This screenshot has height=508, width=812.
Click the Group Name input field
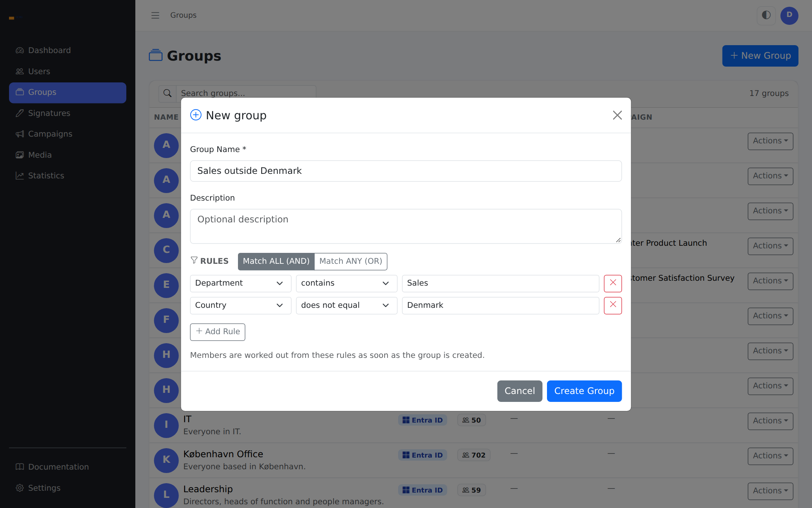(x=406, y=171)
